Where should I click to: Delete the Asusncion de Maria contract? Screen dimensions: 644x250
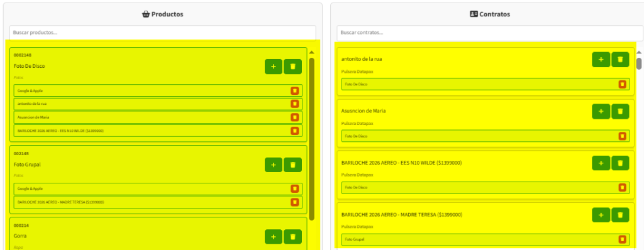coord(620,112)
